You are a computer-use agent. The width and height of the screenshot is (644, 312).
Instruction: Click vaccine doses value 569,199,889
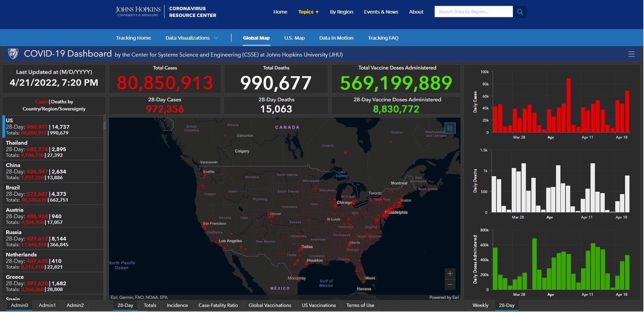pos(396,83)
